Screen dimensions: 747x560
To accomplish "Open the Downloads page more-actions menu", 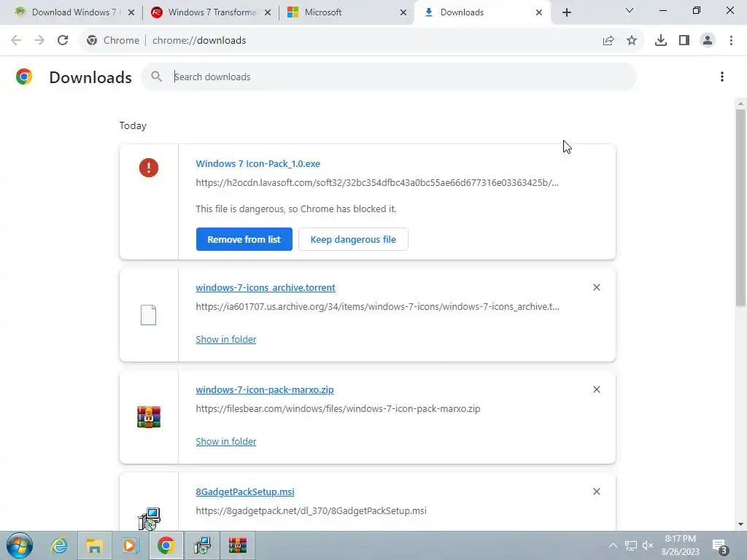I will click(722, 77).
